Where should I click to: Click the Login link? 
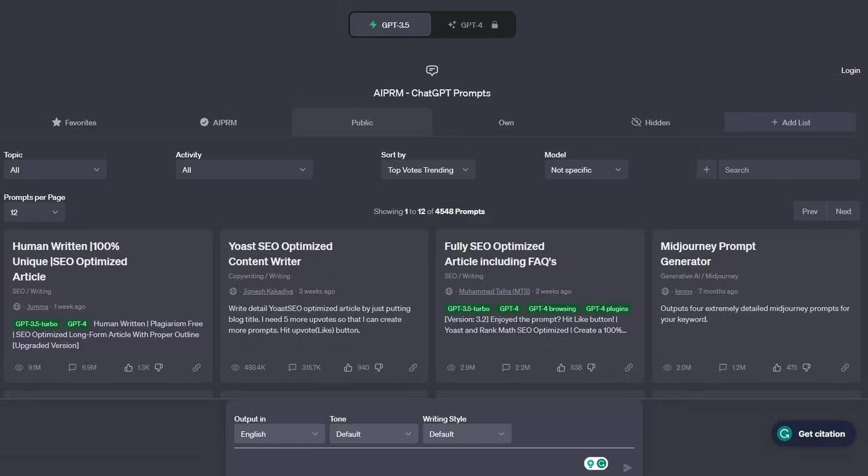click(x=850, y=71)
